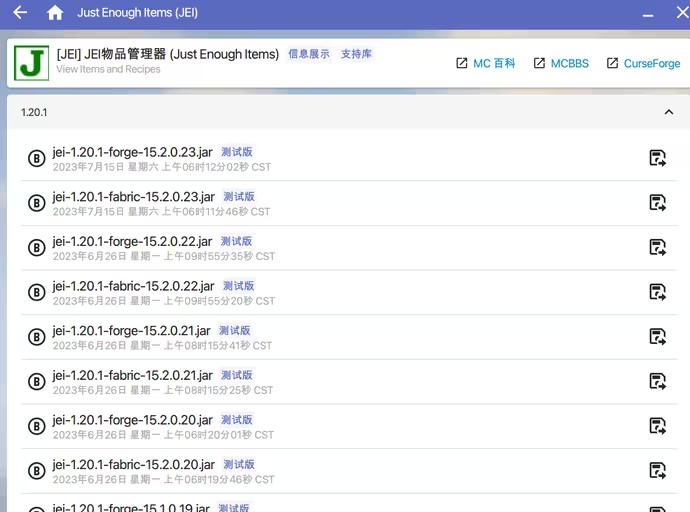Click beta badge icon of jei-1.20.1-fabric-15.2.0.22.jar
This screenshot has height=512, width=690.
pyautogui.click(x=36, y=292)
